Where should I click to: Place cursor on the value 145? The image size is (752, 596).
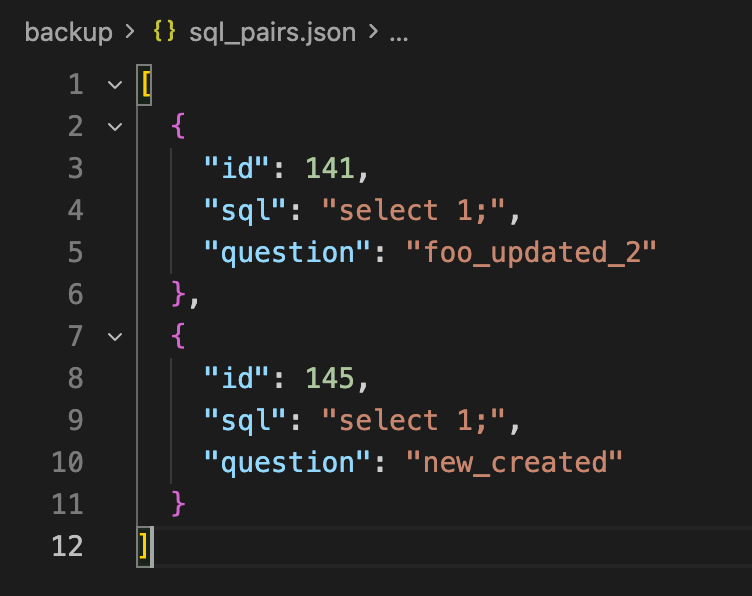pyautogui.click(x=330, y=378)
